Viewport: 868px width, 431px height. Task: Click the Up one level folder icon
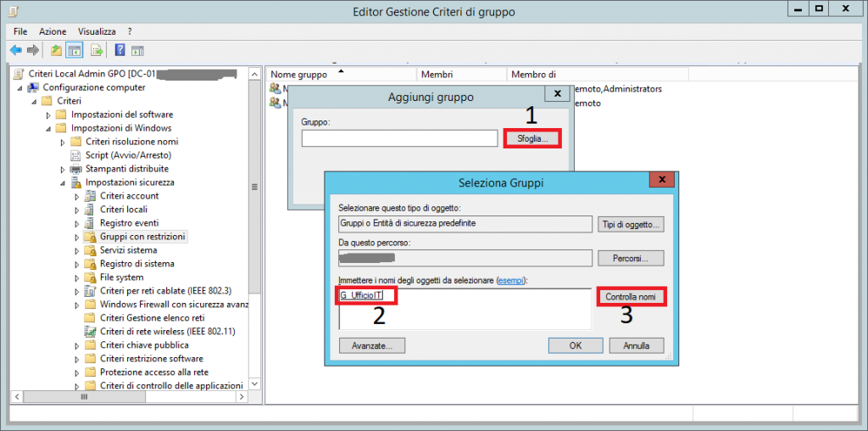(x=56, y=50)
